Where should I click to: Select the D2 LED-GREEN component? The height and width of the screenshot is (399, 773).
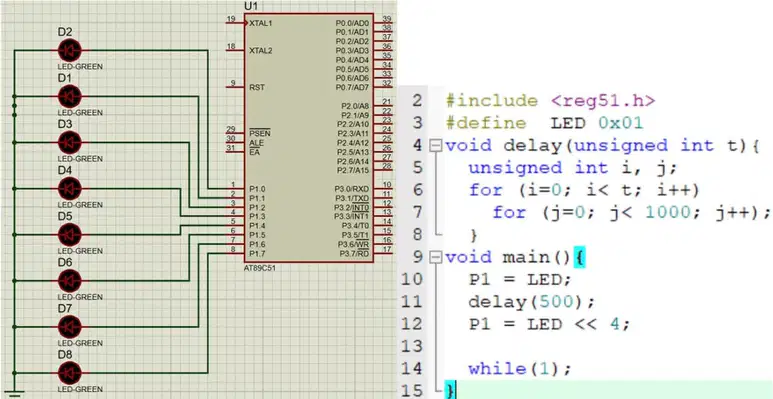70,50
